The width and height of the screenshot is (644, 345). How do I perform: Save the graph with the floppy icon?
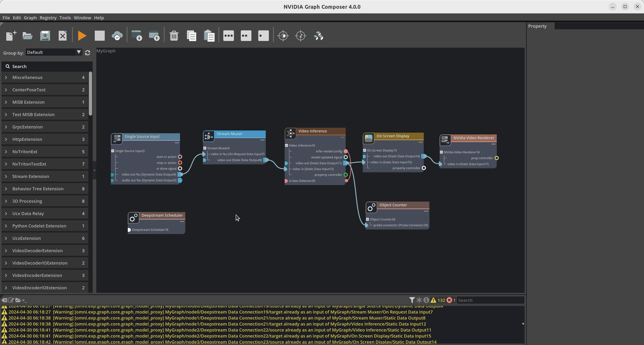45,36
